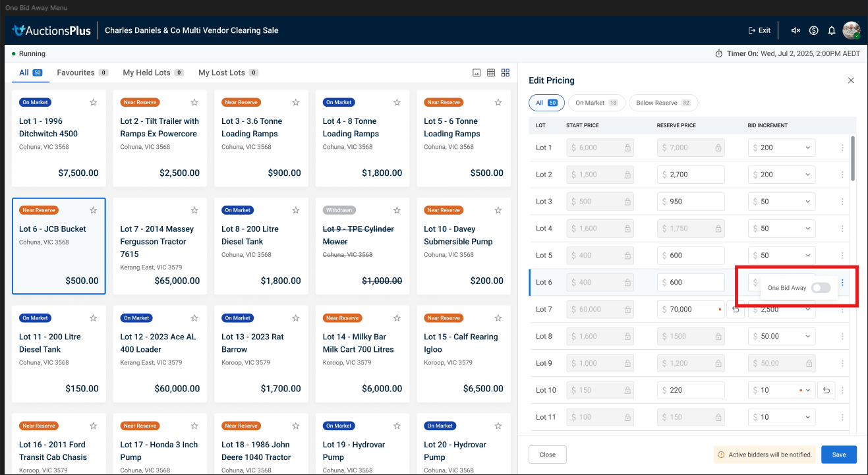Filter pricing by Below Reserve
Viewport: 868px width, 475px height.
point(663,103)
